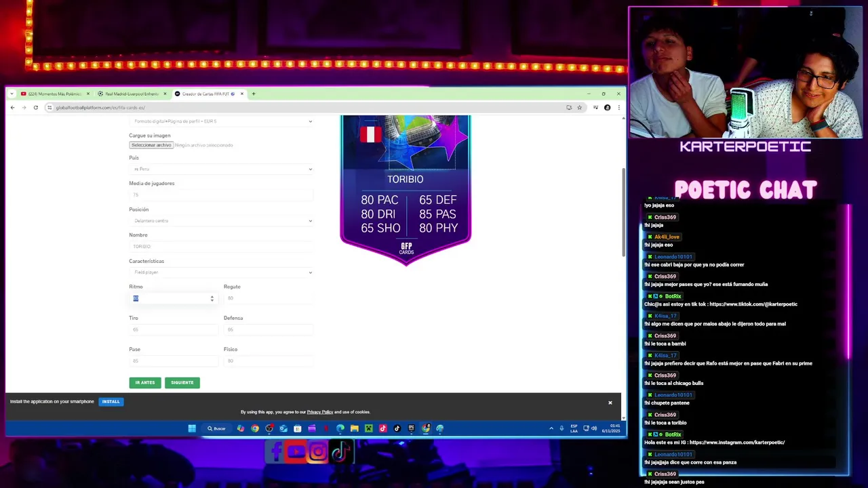The height and width of the screenshot is (488, 868).
Task: Open the Características dropdown
Action: (221, 272)
